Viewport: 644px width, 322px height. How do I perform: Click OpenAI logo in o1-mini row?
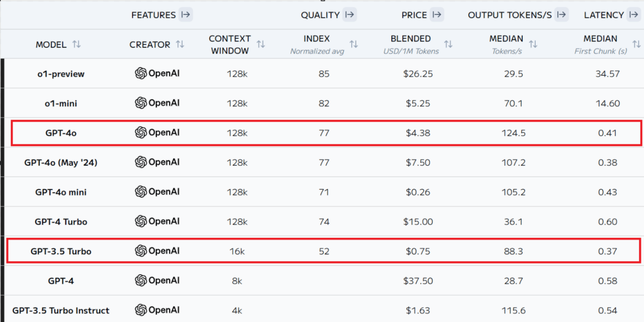pyautogui.click(x=157, y=103)
